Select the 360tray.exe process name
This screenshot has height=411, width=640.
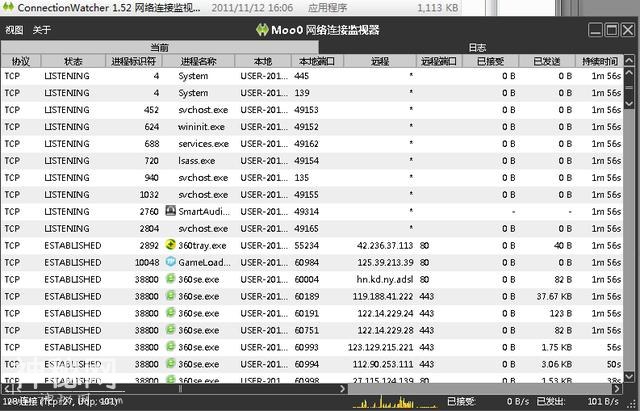click(x=202, y=246)
